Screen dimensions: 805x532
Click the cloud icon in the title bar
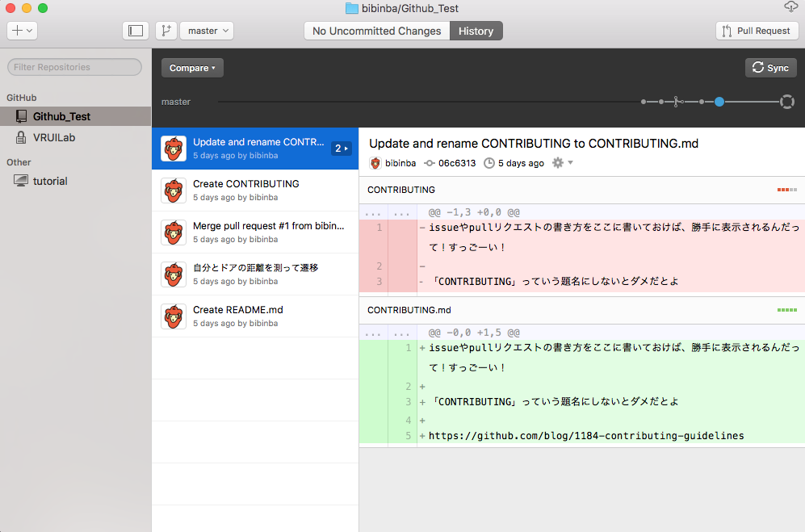click(x=791, y=6)
